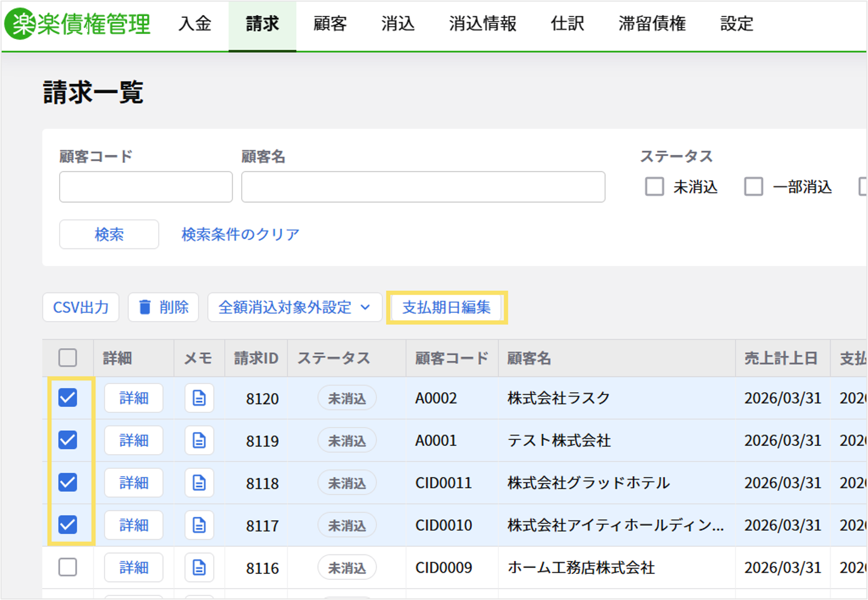Click customer code A0001
Viewport: 868px width, 600px height.
point(436,441)
